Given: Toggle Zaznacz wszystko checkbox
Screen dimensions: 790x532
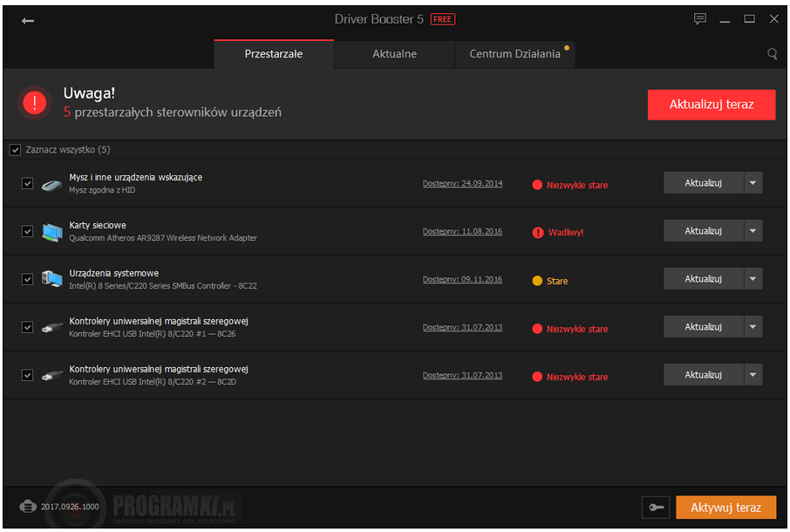Looking at the screenshot, I should click(15, 150).
